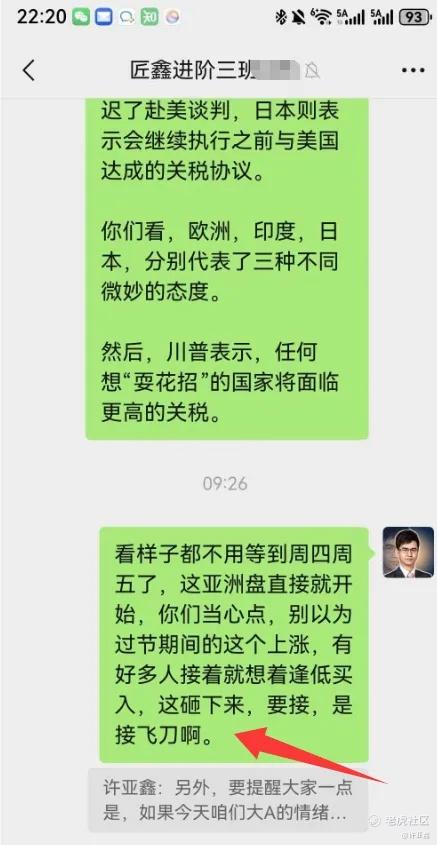Tap the back arrow in chat header
437x845 pixels.
(x=28, y=71)
